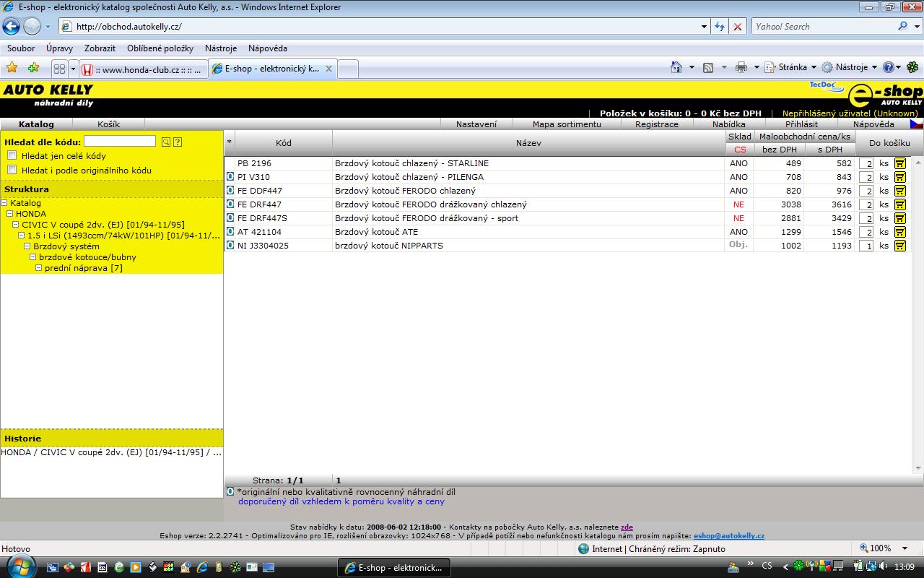Click the 'Hledat dle kódu' input field
Screen dimensions: 924x578
tap(120, 142)
